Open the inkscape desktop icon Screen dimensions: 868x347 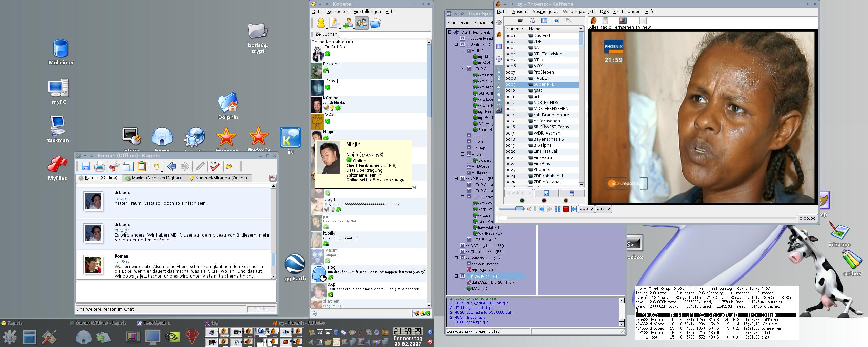(x=840, y=235)
